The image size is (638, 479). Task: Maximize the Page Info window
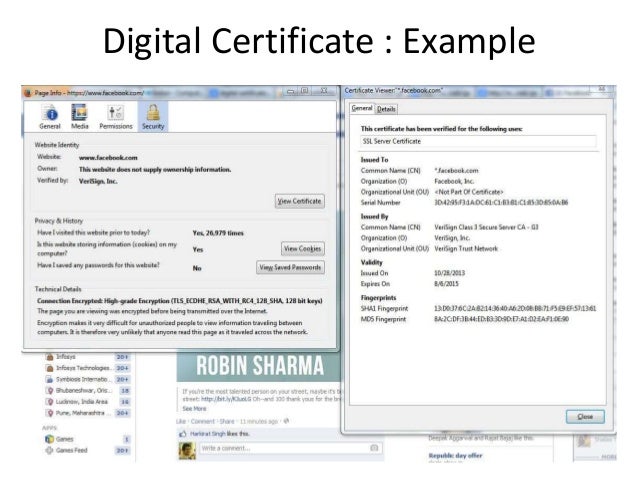tap(305, 91)
